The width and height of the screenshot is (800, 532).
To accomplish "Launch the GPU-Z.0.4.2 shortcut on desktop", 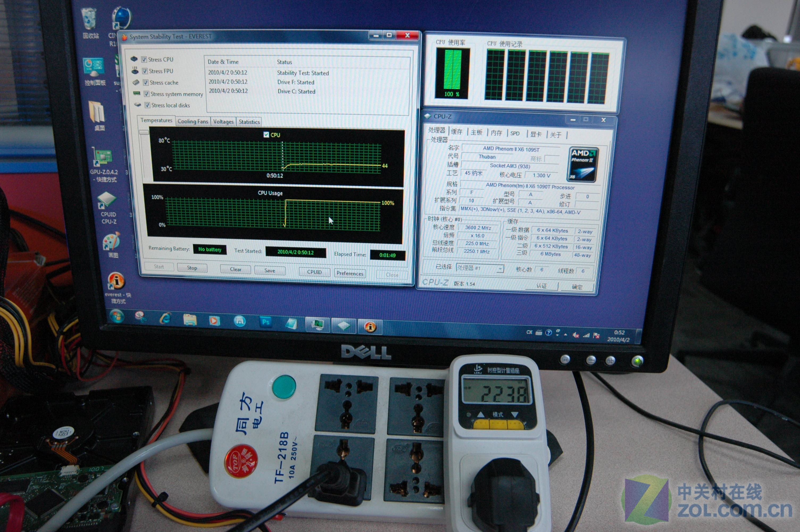I will 103,165.
